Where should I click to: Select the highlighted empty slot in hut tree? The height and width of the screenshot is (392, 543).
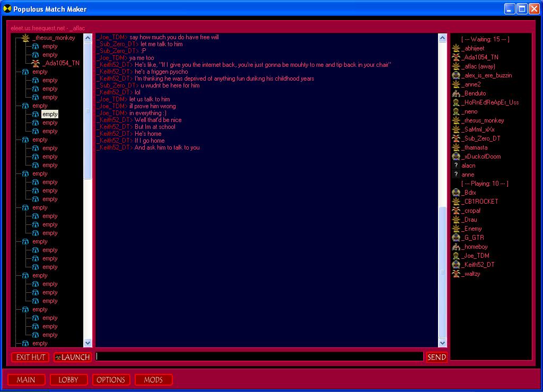(50, 114)
